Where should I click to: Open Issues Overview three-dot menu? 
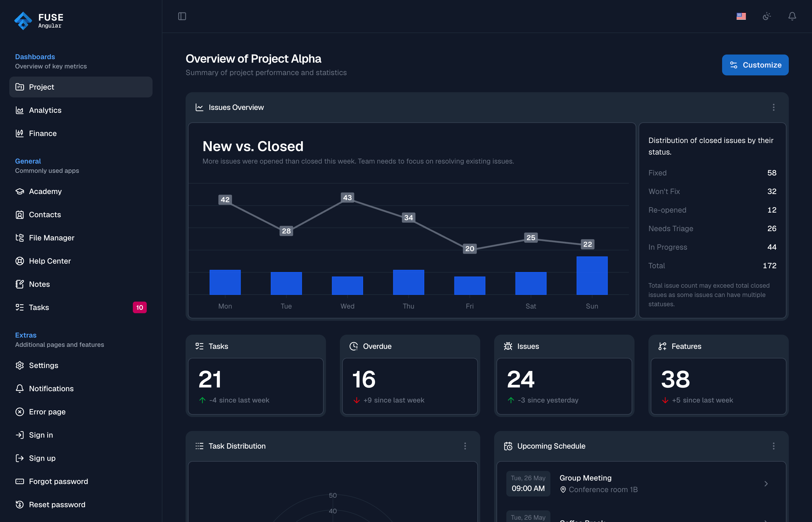click(x=773, y=108)
